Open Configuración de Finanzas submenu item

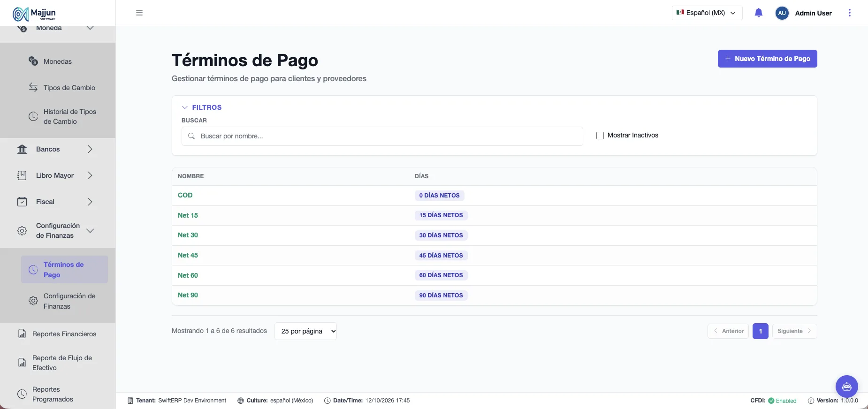point(64,301)
